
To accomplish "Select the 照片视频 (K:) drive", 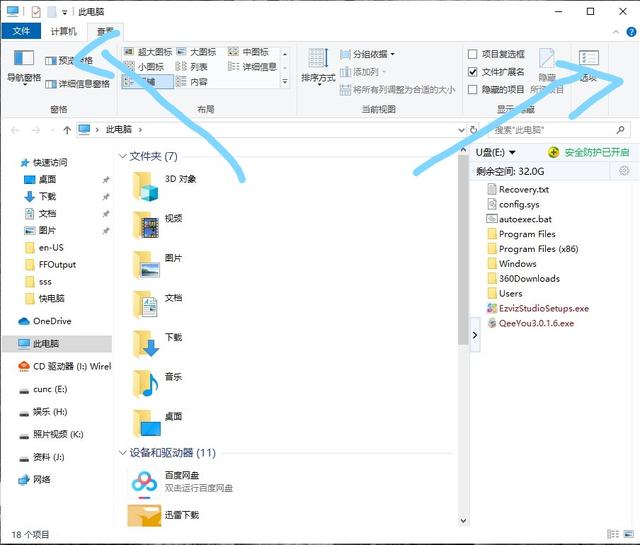I will click(51, 434).
